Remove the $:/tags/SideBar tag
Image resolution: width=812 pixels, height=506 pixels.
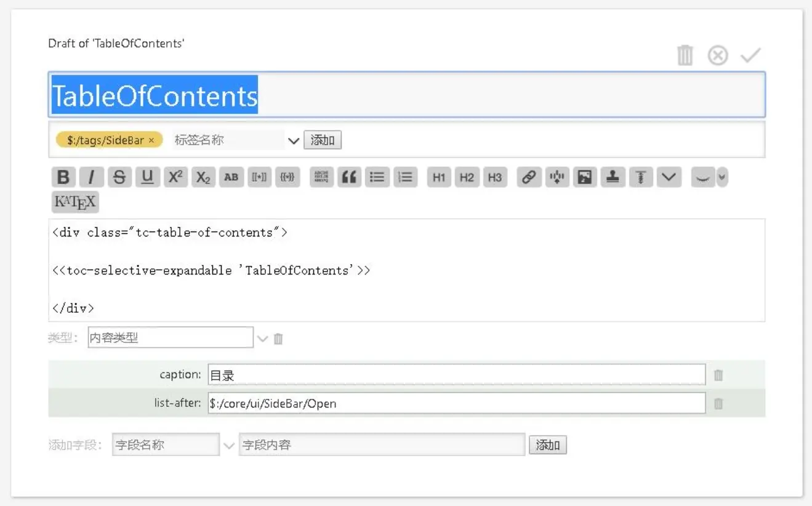point(151,140)
